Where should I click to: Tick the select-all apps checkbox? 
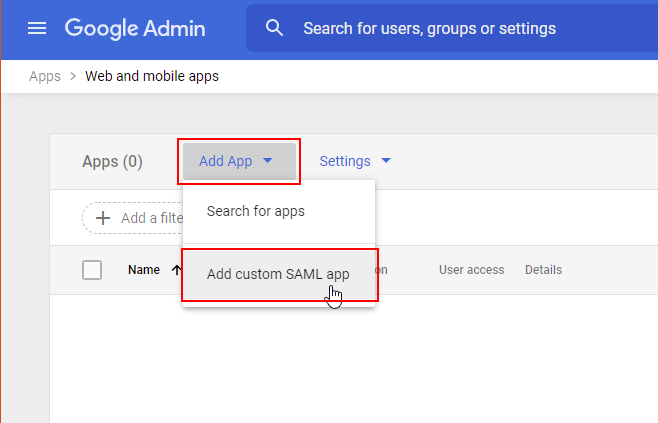tap(92, 270)
